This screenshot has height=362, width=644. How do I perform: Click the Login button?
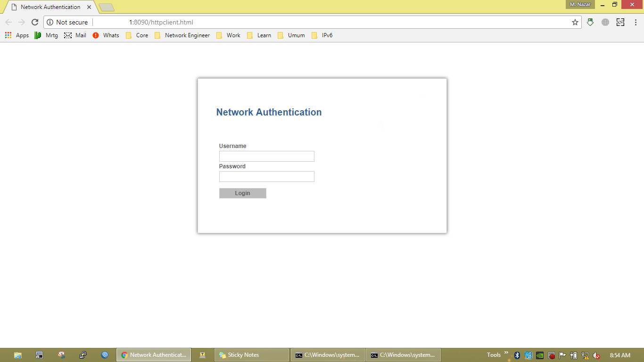(243, 193)
